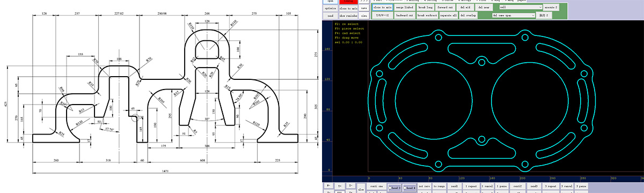The image size is (644, 193).
Task: Click the red highlighted button at top left
Action: click(x=349, y=2)
